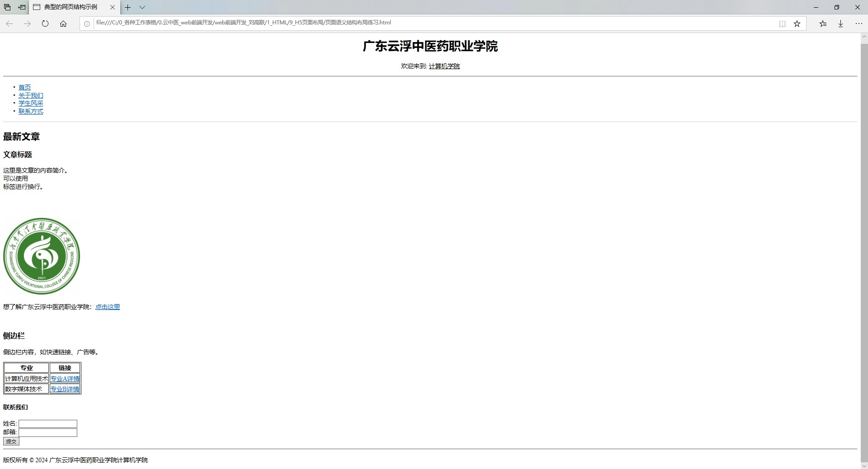This screenshot has width=868, height=469.
Task: Open the 专业A详情 link in the table
Action: [65, 379]
